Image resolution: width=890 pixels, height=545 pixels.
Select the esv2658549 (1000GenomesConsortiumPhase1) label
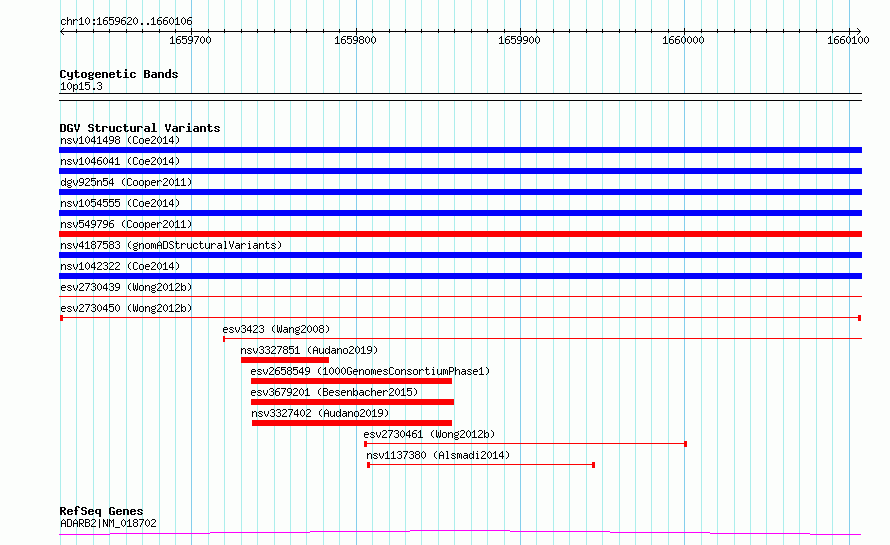pyautogui.click(x=370, y=371)
